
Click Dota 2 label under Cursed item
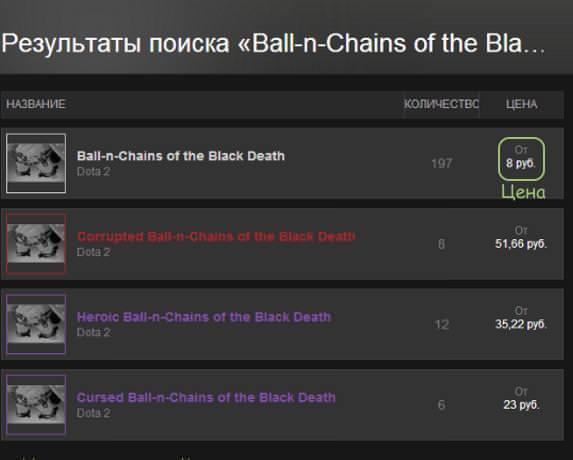pyautogui.click(x=94, y=413)
